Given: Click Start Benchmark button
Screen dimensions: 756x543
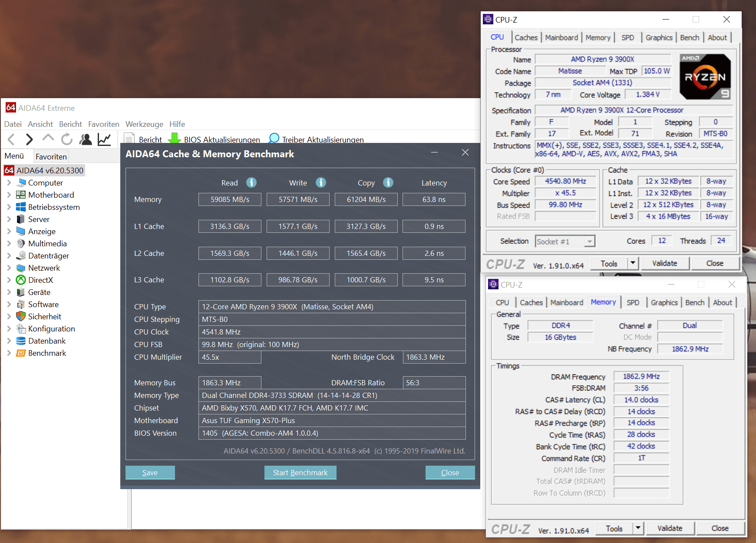Looking at the screenshot, I should click(300, 473).
